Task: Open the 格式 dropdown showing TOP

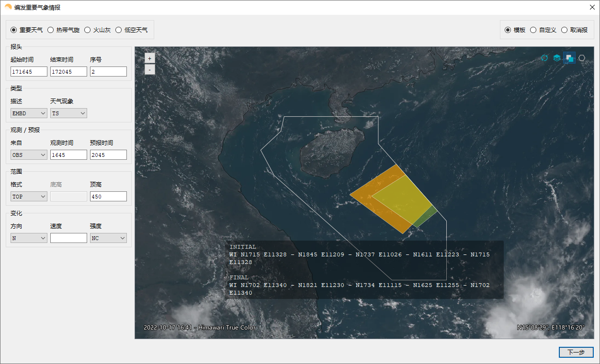Action: coord(29,197)
